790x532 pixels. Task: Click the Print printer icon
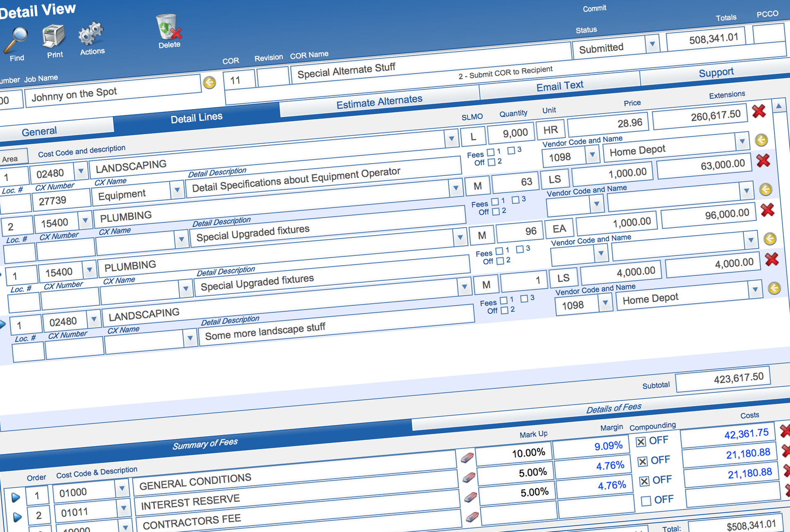(x=53, y=36)
